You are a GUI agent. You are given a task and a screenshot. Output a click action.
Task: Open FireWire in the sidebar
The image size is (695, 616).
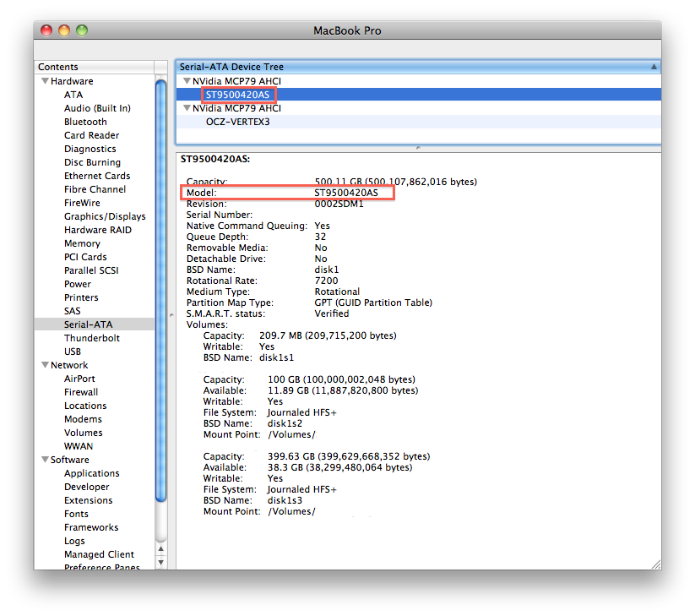click(x=82, y=203)
